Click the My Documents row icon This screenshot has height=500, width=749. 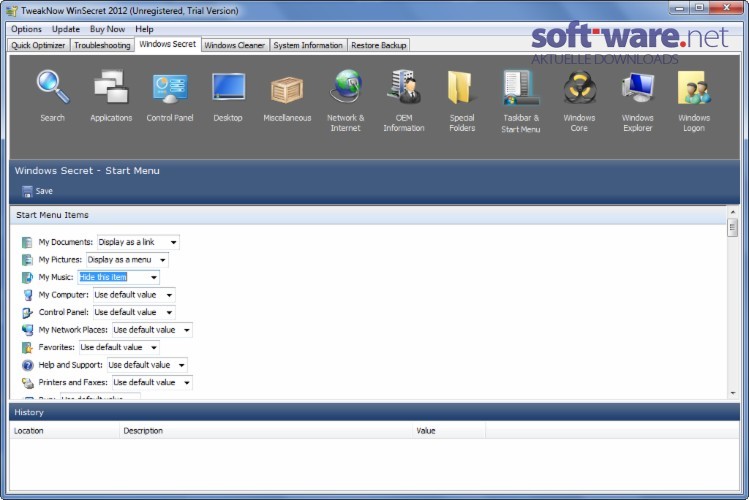coord(27,242)
